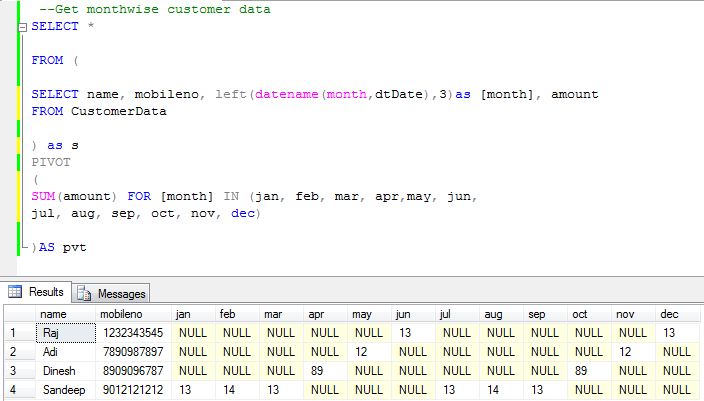The width and height of the screenshot is (704, 401).
Task: Click the PIVOT keyword in the editor
Action: 51,162
